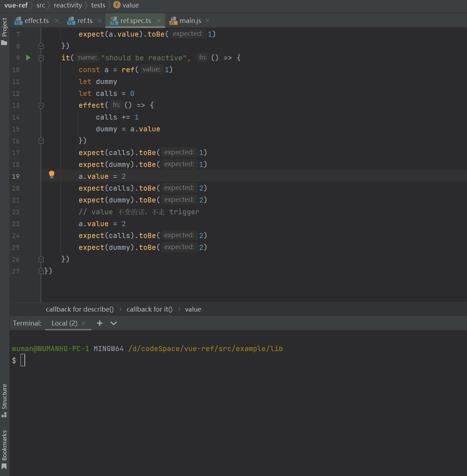Screen dimensions: 467x476
Task: Switch to the ref.ts tab
Action: (85, 21)
